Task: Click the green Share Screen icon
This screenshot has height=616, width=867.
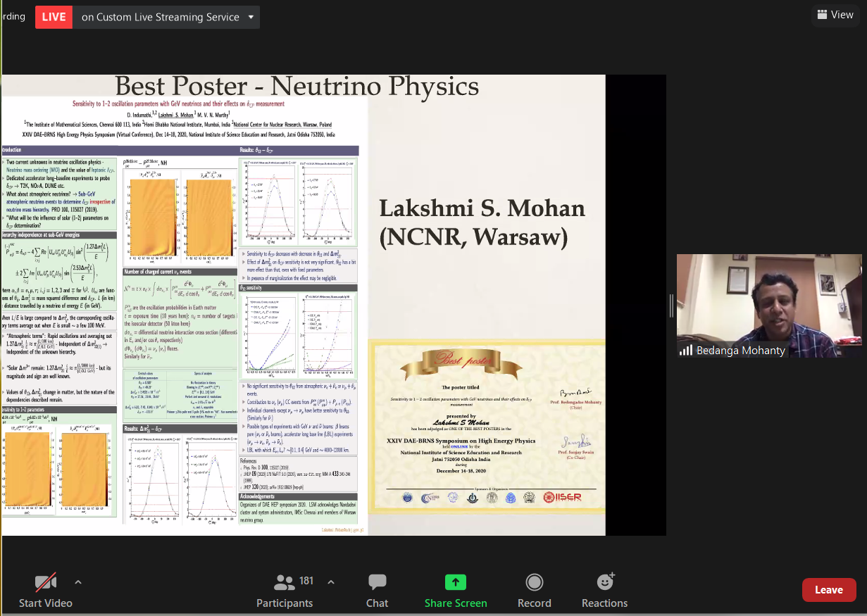Action: tap(456, 582)
